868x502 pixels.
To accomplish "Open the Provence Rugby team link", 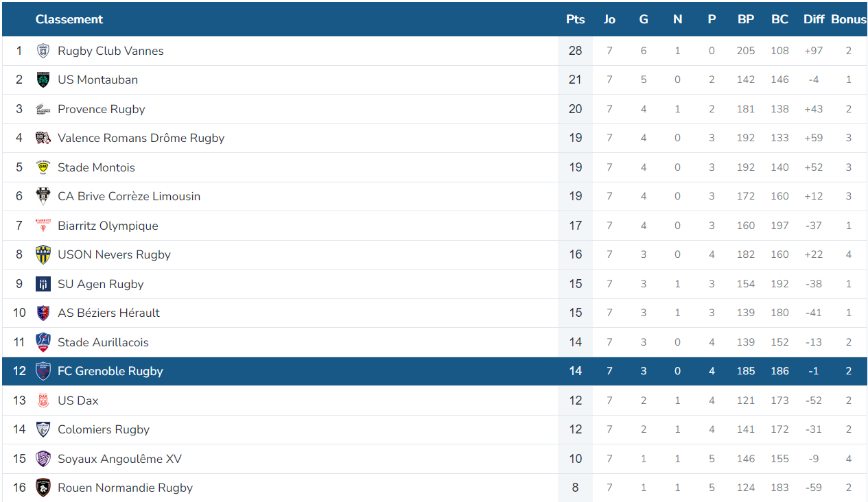I will coord(102,109).
